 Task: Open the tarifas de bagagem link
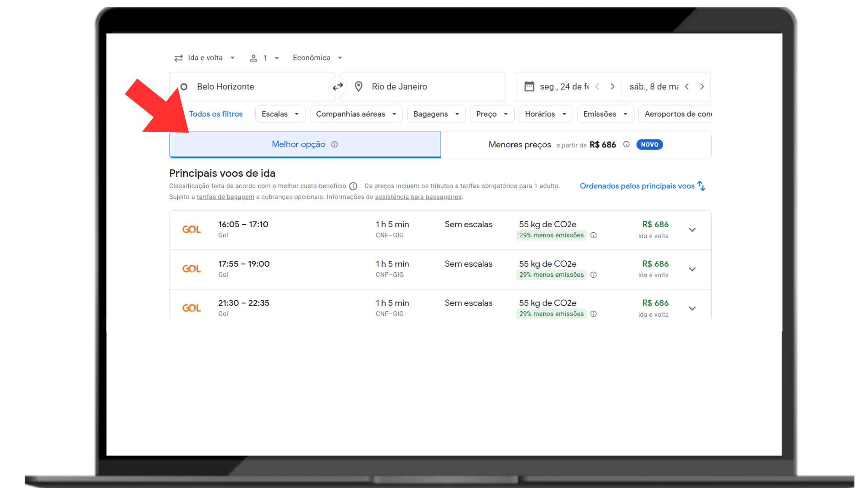point(225,197)
